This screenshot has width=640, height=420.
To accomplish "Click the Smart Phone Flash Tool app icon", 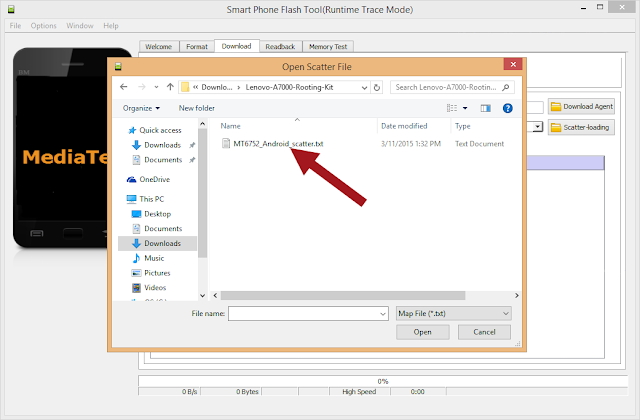I will pos(11,9).
